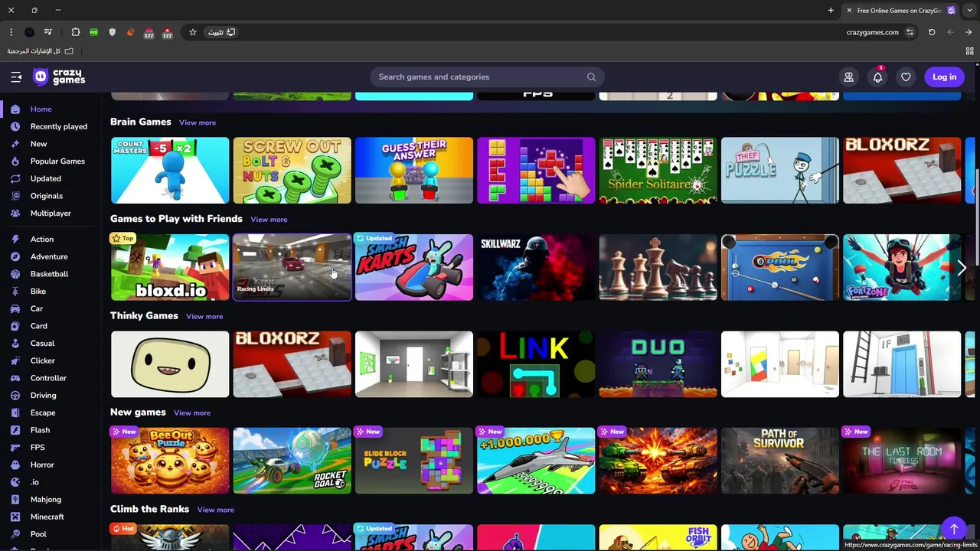The width and height of the screenshot is (980, 551).
Task: Select FPS in the sidebar
Action: click(x=38, y=448)
